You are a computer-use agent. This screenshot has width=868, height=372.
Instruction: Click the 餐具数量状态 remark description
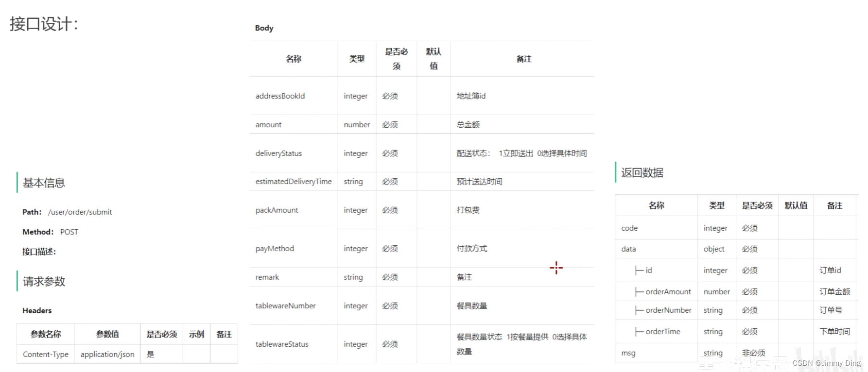(521, 344)
